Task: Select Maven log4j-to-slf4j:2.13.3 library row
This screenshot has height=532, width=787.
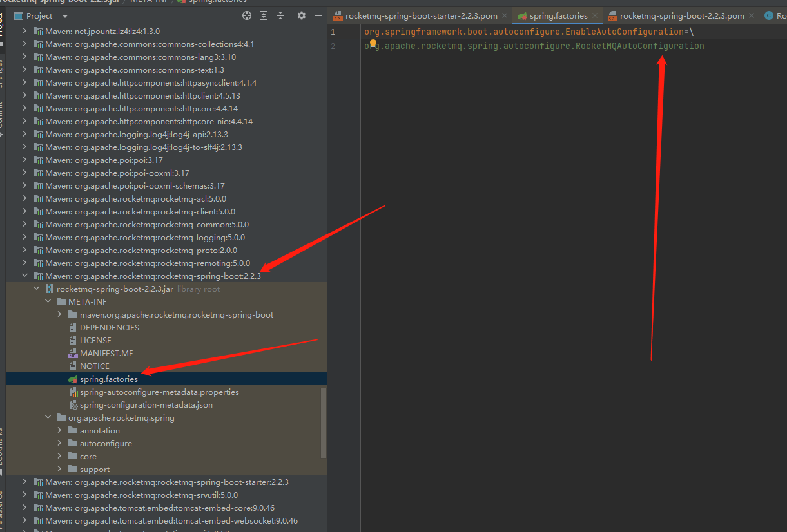Action: pos(166,147)
